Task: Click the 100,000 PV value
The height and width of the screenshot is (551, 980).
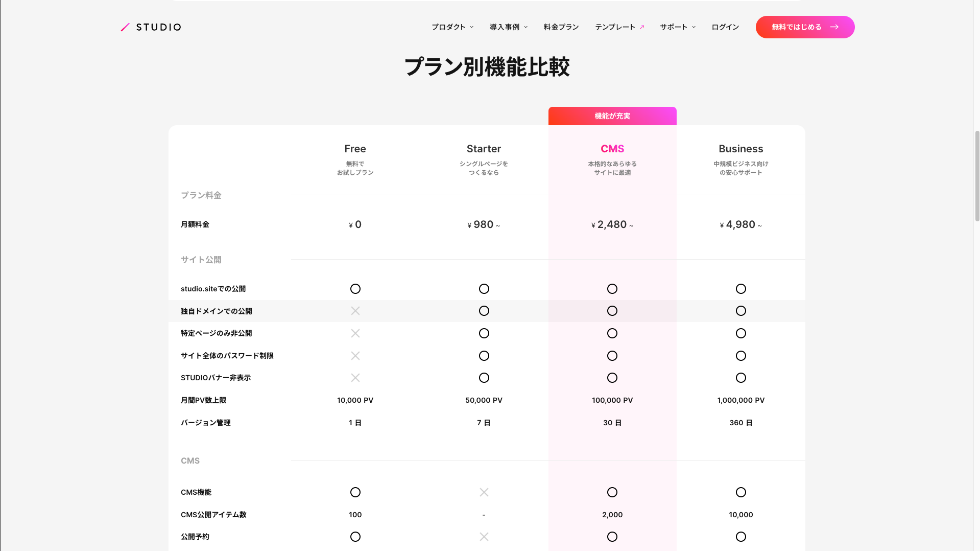Action: click(x=612, y=400)
